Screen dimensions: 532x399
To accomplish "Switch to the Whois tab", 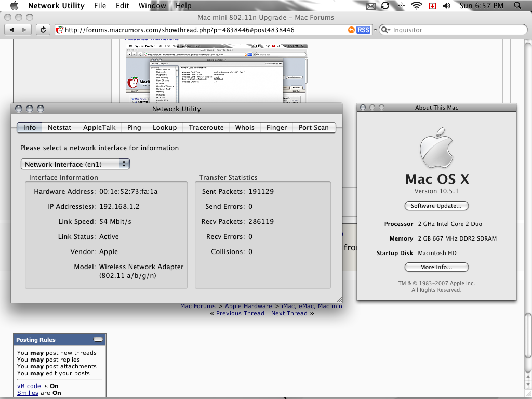I will [x=245, y=128].
